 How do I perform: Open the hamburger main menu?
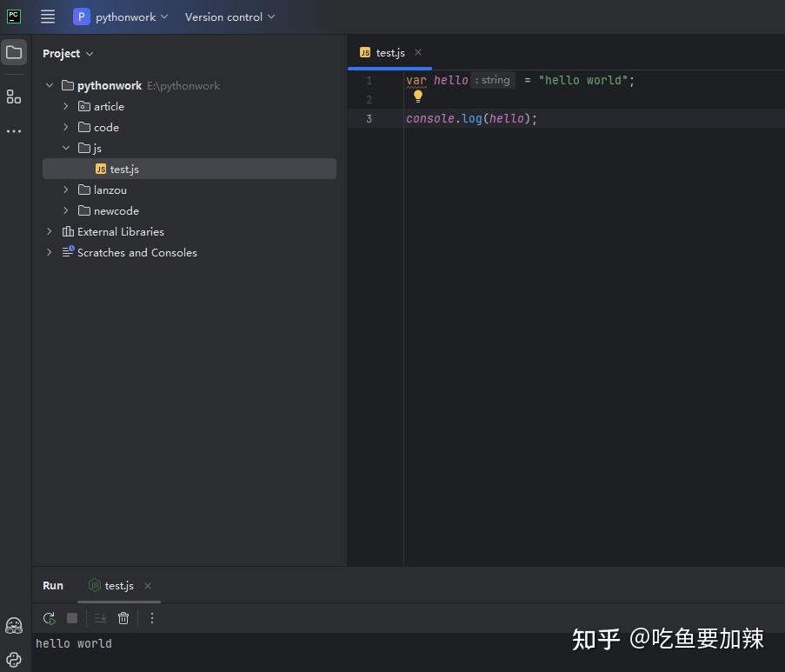point(47,16)
